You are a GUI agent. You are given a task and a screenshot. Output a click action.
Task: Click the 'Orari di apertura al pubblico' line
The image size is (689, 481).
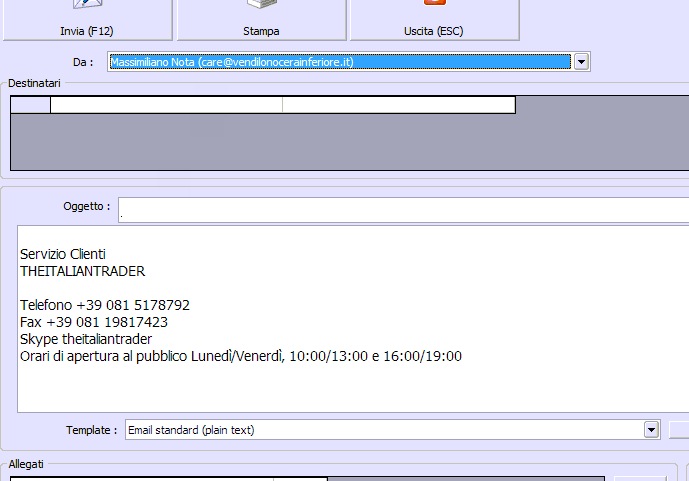(x=241, y=356)
